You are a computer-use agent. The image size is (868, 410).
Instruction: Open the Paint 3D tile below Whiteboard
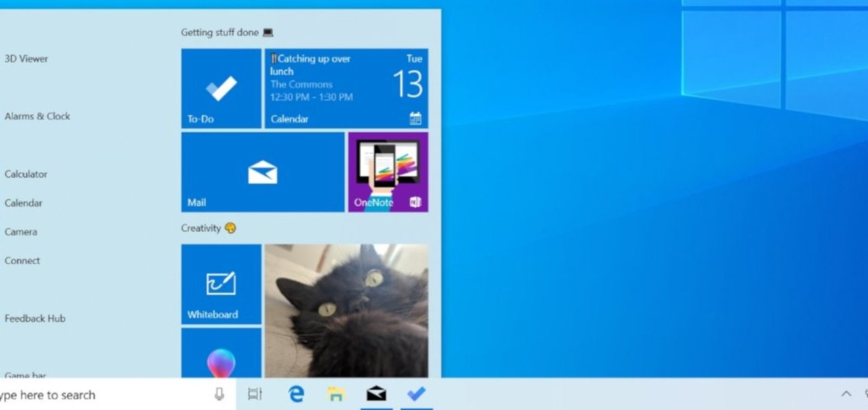point(221,353)
